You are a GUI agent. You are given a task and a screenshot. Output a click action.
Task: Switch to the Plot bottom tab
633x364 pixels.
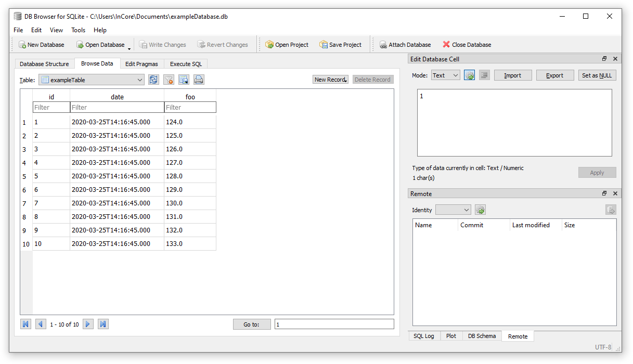(451, 336)
